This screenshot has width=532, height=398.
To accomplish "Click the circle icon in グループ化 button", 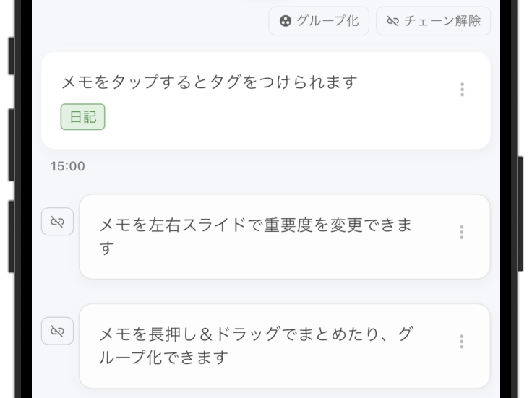I will 286,21.
